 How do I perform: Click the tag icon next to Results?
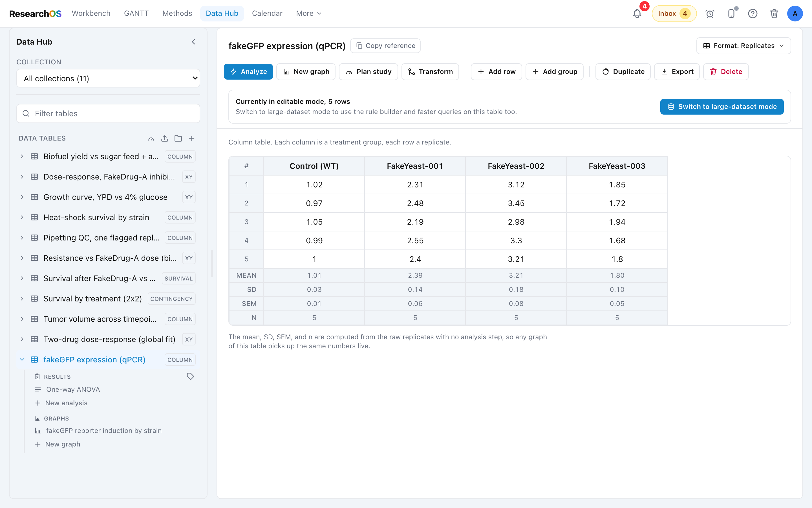190,376
